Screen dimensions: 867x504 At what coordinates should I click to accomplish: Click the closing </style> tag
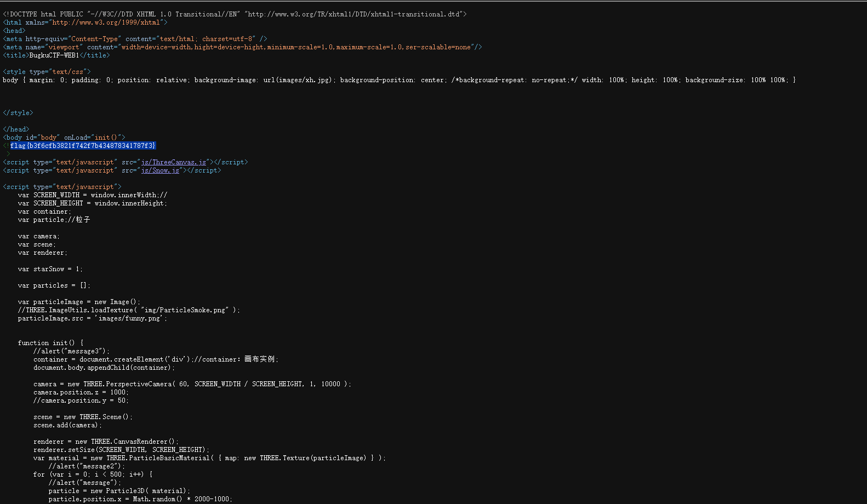coord(18,113)
